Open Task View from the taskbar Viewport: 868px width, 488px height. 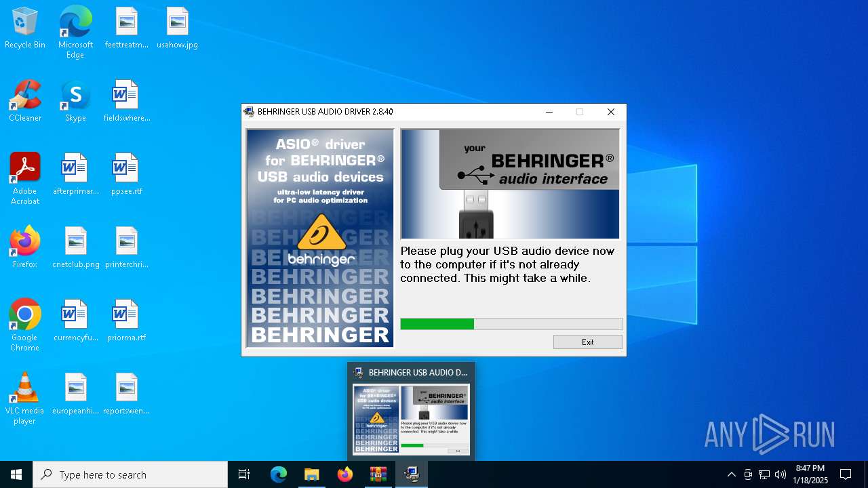244,474
